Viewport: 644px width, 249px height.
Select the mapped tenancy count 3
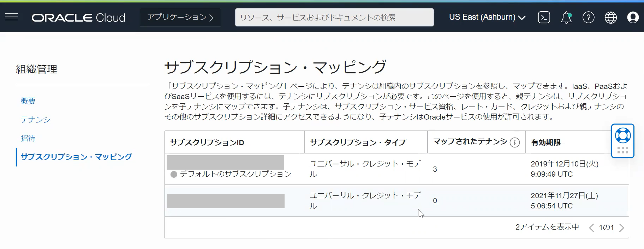coord(435,169)
